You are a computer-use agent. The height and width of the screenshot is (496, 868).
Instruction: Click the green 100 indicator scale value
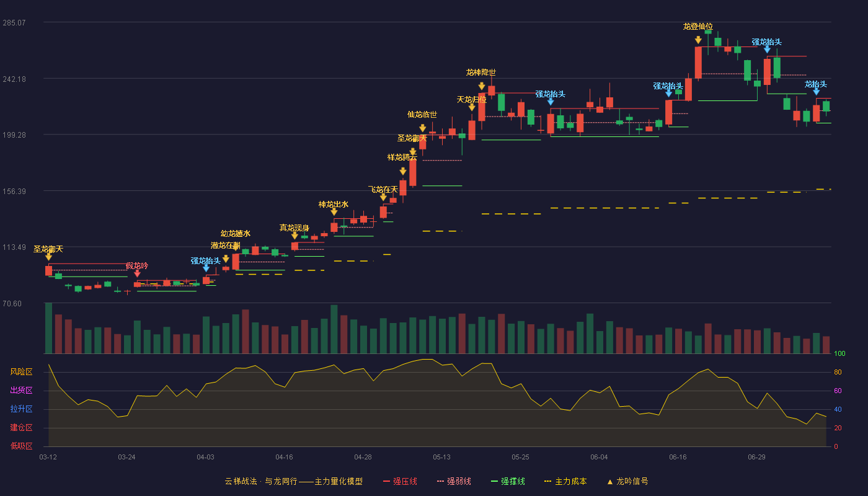pos(839,354)
